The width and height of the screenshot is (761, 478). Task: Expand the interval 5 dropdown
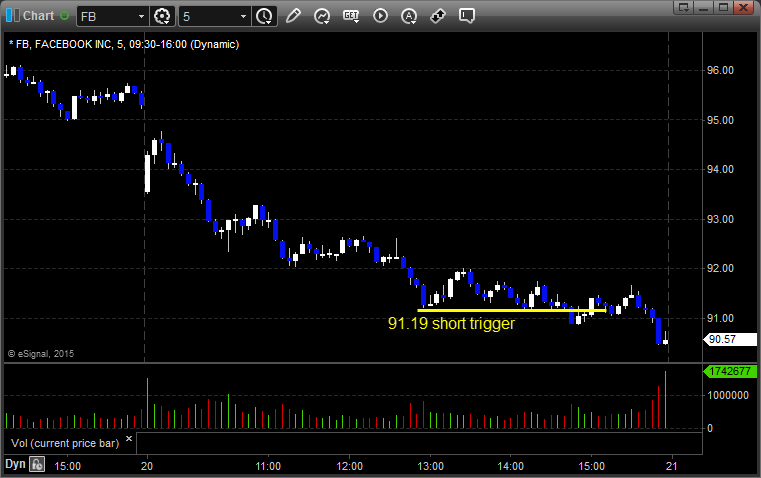pos(243,16)
